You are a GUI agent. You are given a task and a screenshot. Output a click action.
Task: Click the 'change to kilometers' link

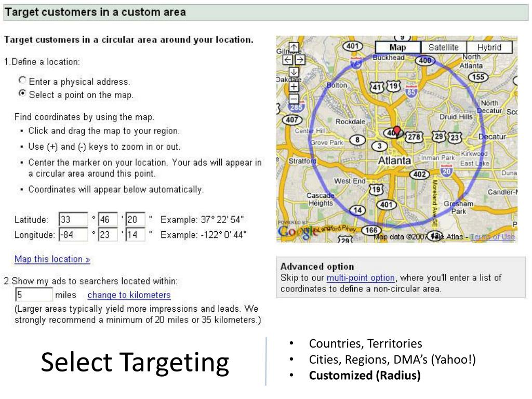point(129,295)
